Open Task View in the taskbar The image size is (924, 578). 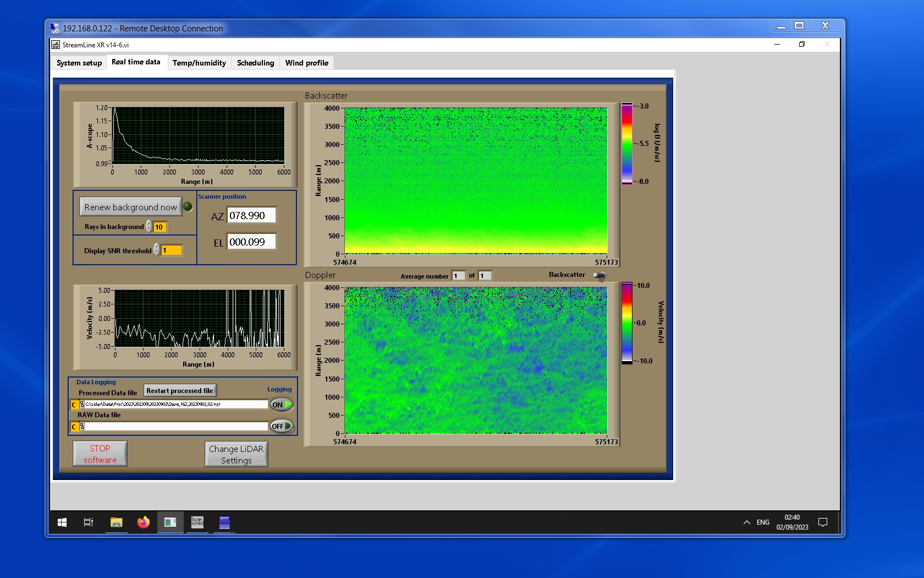coord(88,522)
